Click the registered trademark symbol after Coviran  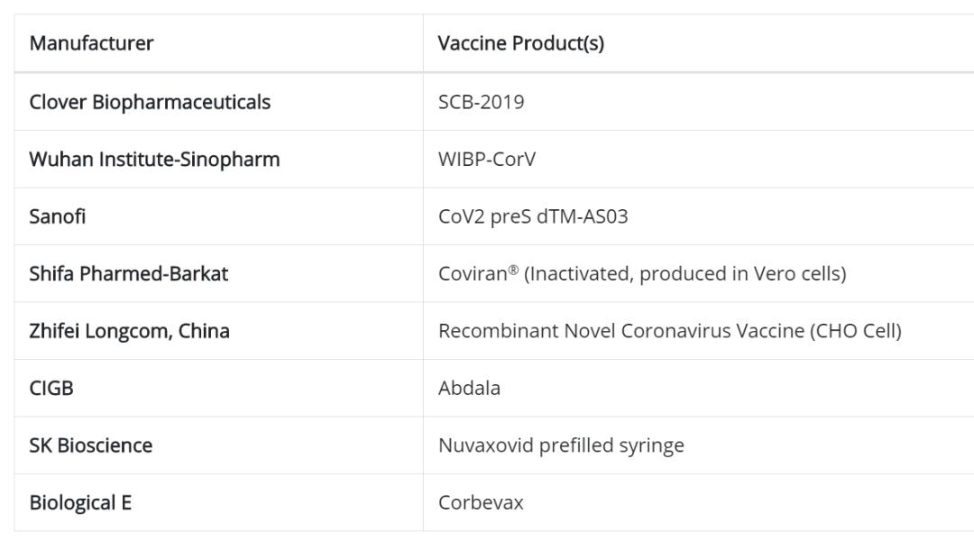click(513, 269)
